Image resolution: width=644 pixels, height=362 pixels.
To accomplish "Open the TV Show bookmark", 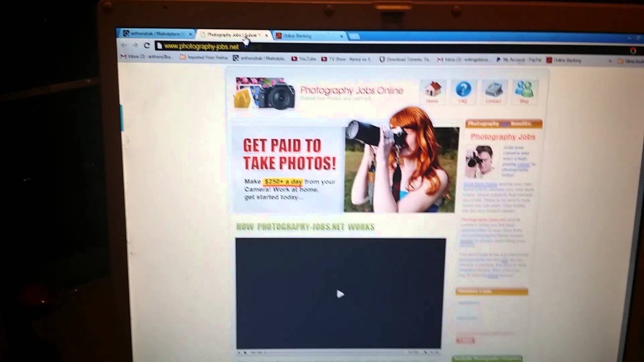I will [x=346, y=59].
